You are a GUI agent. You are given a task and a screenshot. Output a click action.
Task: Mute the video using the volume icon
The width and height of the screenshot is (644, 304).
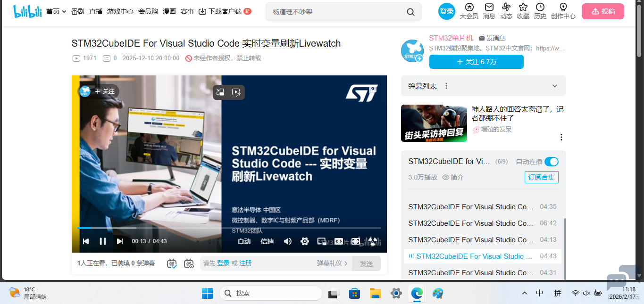pyautogui.click(x=288, y=241)
